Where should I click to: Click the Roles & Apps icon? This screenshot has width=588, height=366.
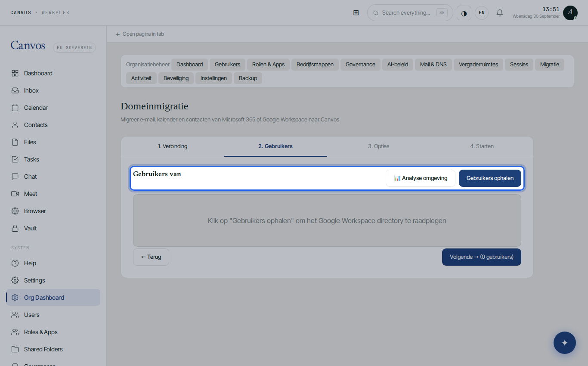pyautogui.click(x=15, y=332)
